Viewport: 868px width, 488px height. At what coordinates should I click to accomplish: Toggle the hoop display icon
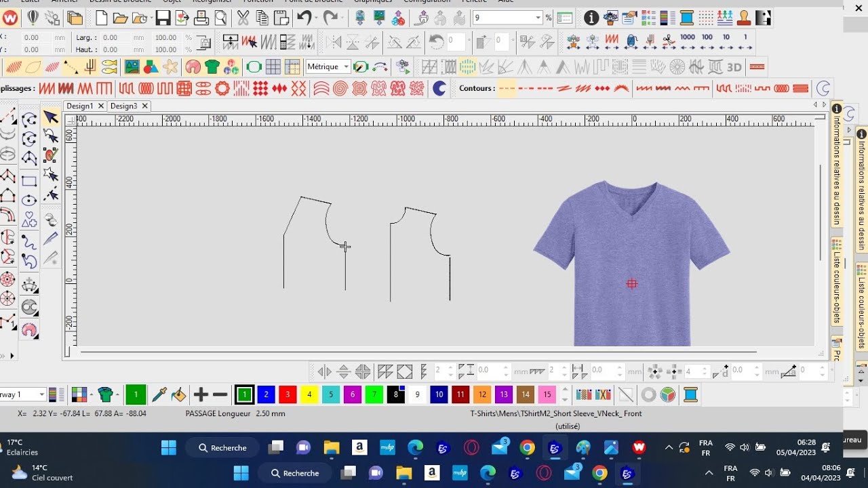click(254, 67)
